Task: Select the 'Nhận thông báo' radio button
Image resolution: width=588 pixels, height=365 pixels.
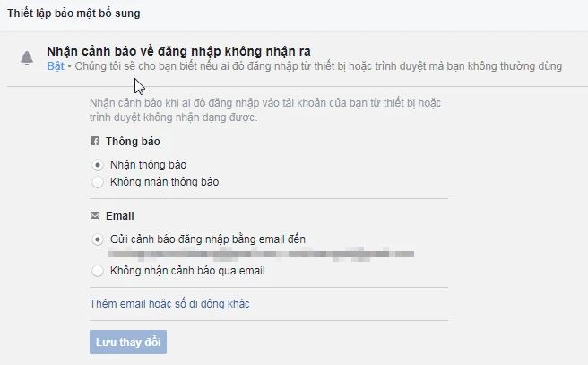Action: click(x=98, y=165)
